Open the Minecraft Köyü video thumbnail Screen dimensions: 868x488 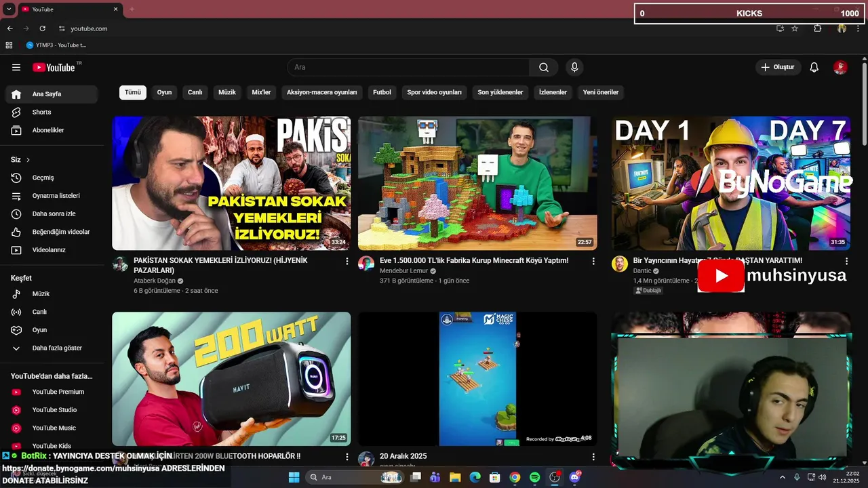pos(477,183)
